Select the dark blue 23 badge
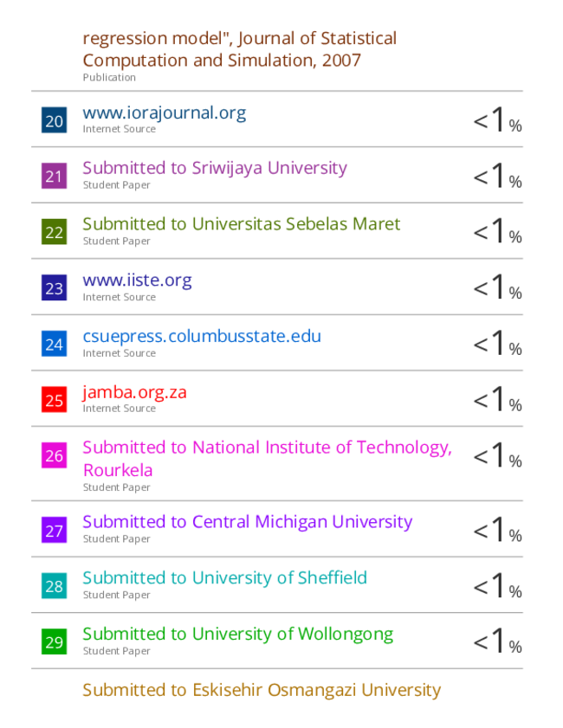 (x=54, y=288)
